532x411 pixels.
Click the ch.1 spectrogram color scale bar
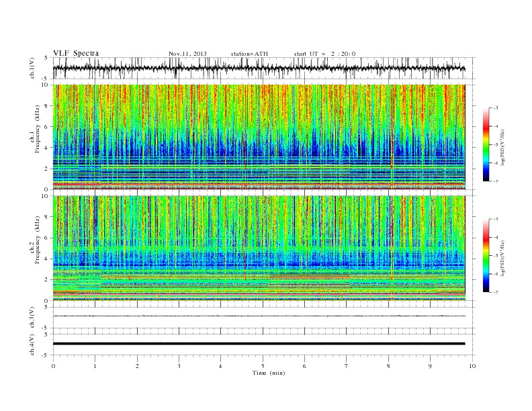click(486, 144)
